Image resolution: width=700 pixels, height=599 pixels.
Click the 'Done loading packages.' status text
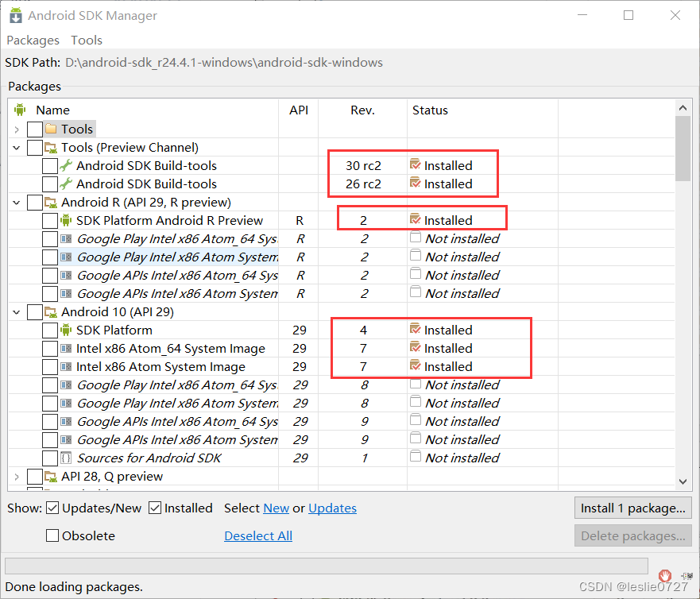coord(74,586)
